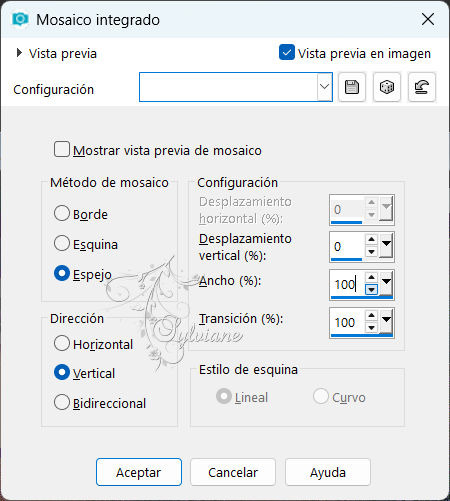
Task: Increase Ancho (%) with up arrow
Action: 371,277
